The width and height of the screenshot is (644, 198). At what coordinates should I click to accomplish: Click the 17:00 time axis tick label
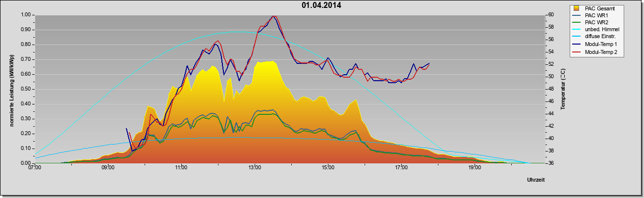pyautogui.click(x=401, y=168)
